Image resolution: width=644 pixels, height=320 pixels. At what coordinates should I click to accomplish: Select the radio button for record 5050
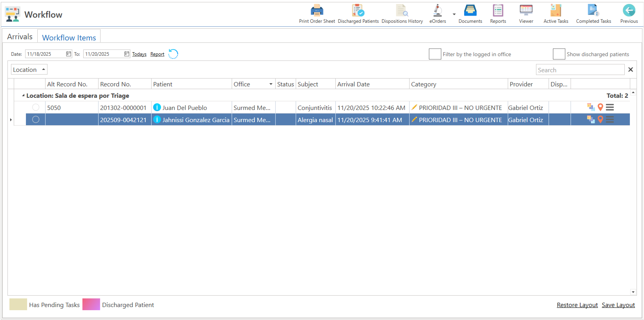coord(36,108)
